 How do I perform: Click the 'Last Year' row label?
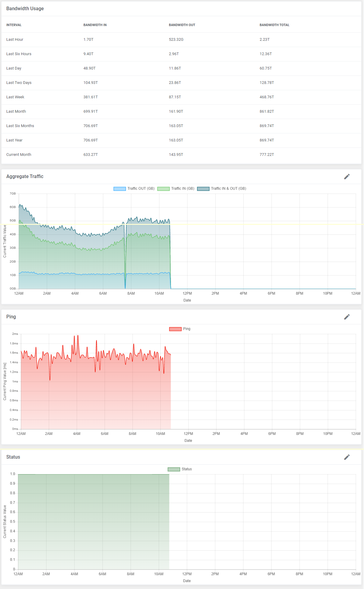click(14, 140)
